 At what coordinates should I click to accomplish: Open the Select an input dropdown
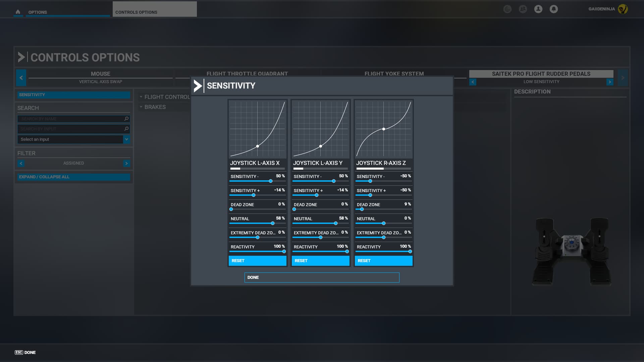click(x=126, y=139)
